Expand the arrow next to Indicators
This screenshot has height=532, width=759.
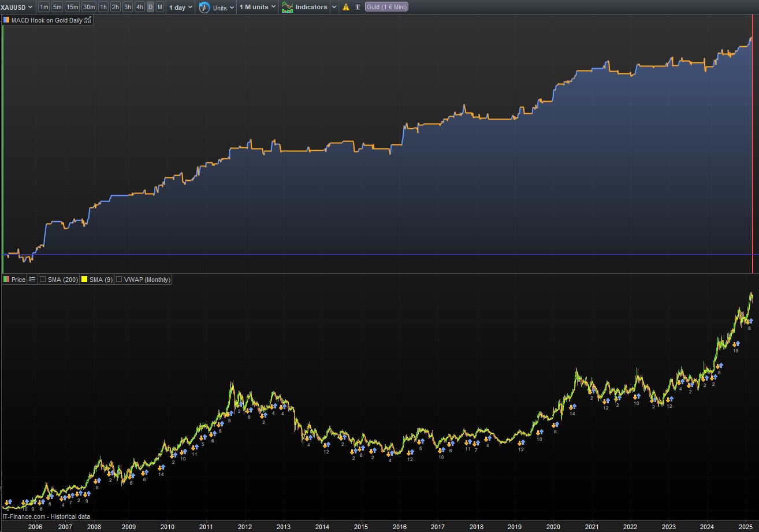334,7
